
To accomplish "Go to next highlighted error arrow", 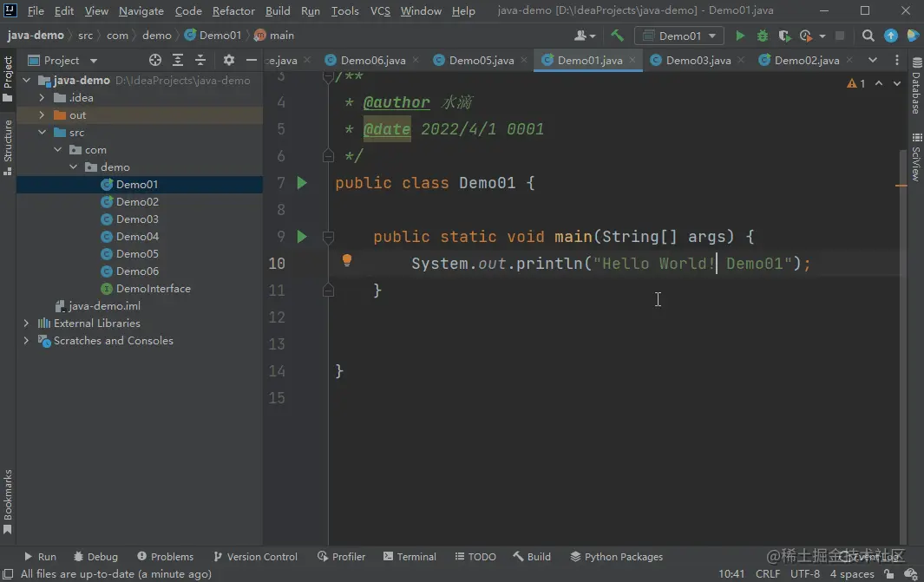I will pyautogui.click(x=897, y=83).
